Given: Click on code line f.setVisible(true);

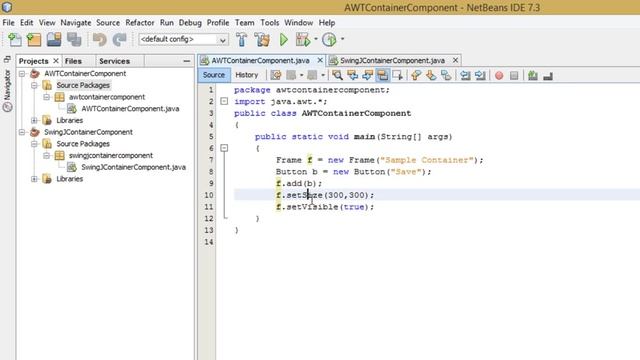Looking at the screenshot, I should pos(325,207).
